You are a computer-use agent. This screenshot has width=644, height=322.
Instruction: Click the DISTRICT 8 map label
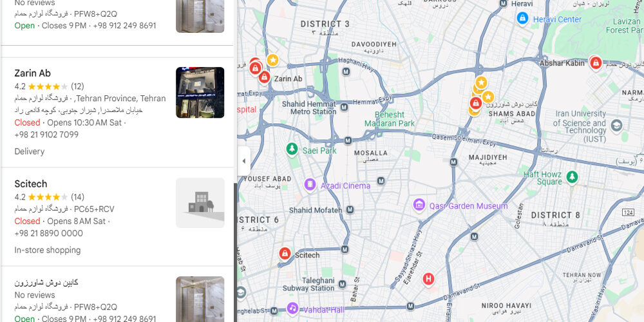point(555,215)
